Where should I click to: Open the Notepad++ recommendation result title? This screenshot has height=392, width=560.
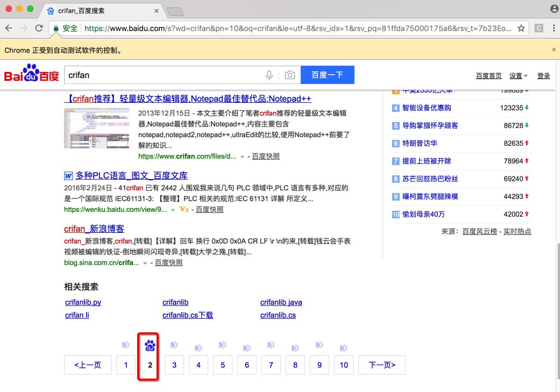pos(189,98)
